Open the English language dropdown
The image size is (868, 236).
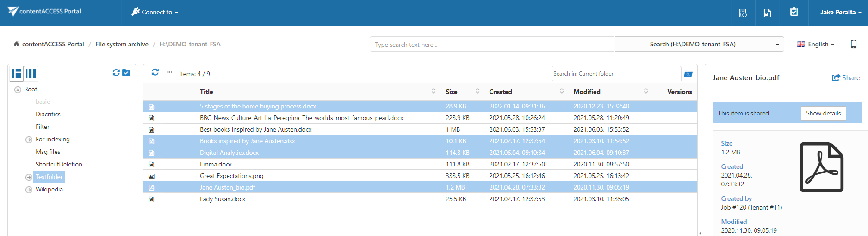[815, 45]
